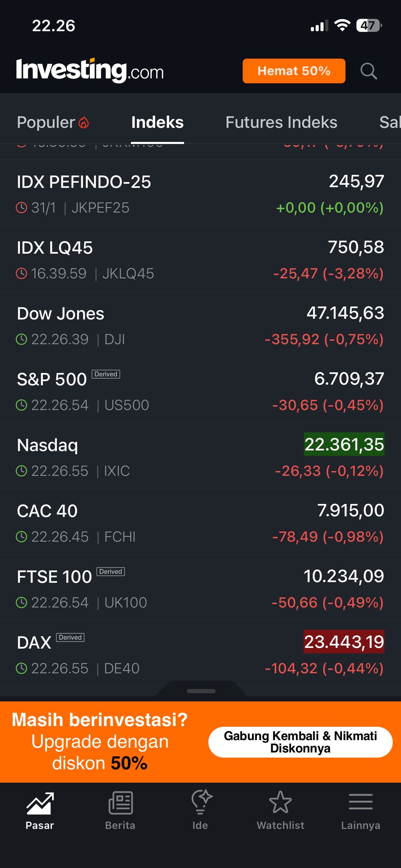
Task: Tap the Derived badge next to DAX
Action: point(70,637)
